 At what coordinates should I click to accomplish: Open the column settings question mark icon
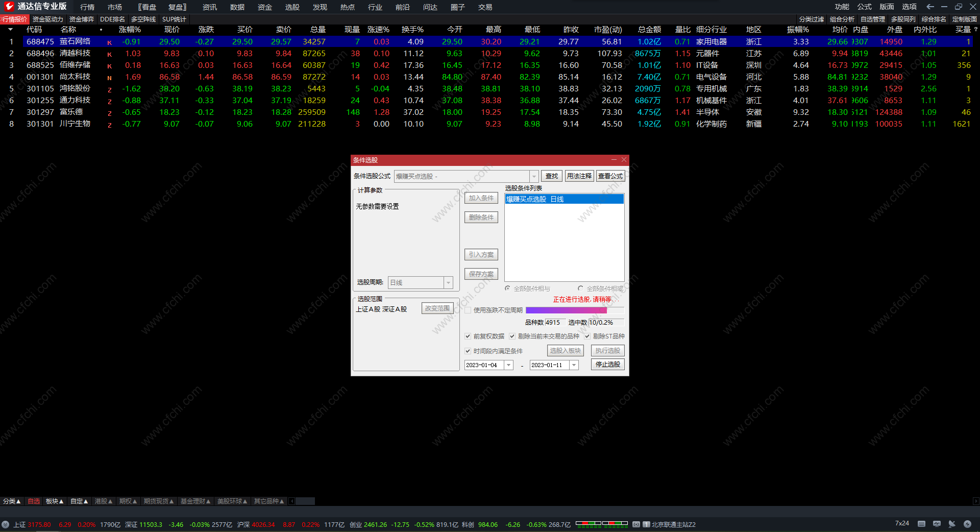click(975, 30)
